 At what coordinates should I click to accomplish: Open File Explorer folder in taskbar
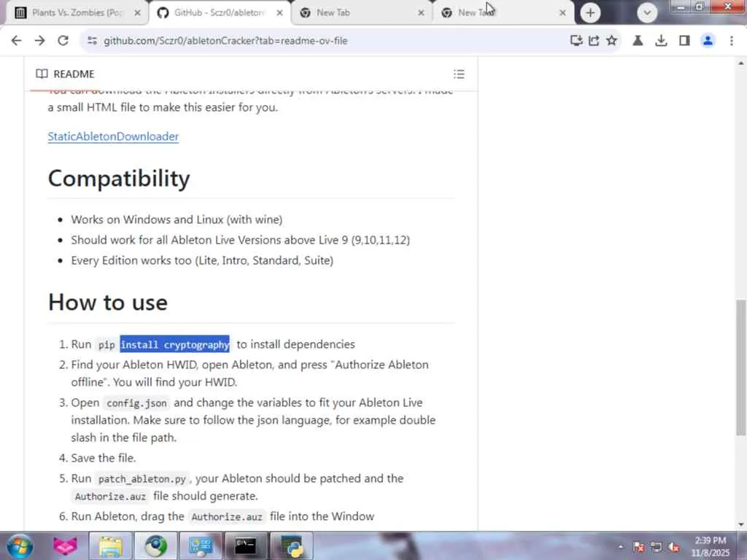[x=111, y=546]
